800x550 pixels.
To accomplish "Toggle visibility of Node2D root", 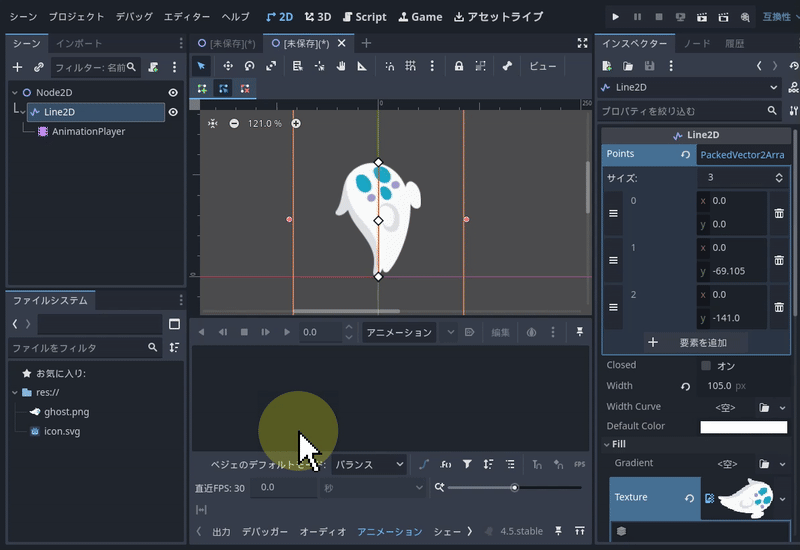I will (x=173, y=92).
